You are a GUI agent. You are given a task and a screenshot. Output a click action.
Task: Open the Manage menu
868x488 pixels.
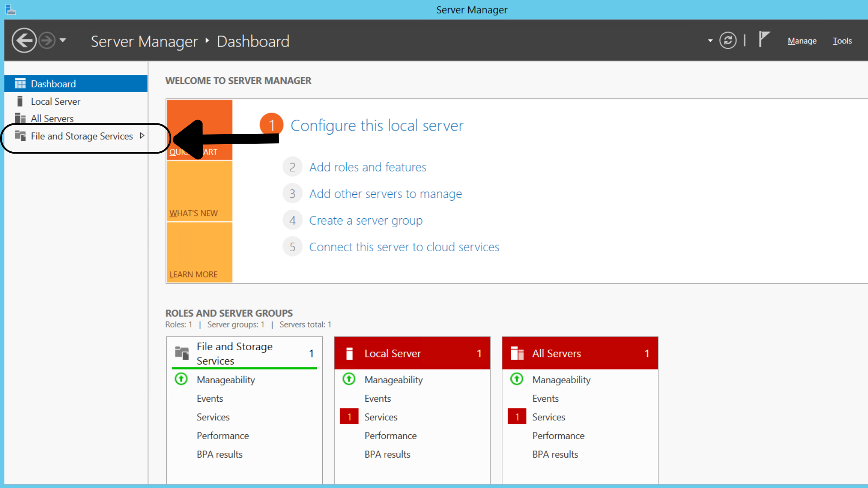[x=802, y=41]
